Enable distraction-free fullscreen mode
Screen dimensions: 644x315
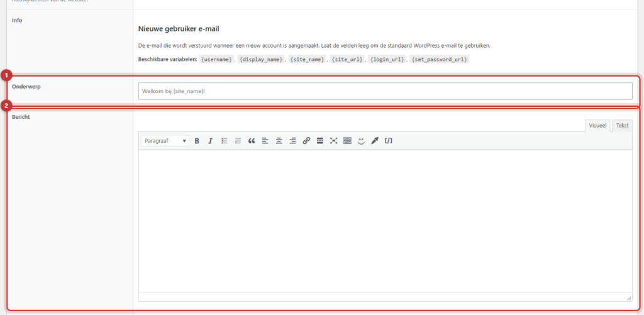[333, 141]
